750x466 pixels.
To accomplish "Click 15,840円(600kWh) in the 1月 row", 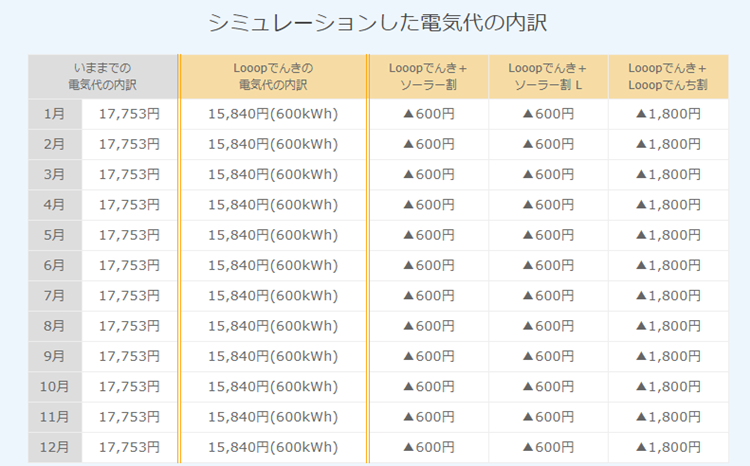I will [273, 114].
